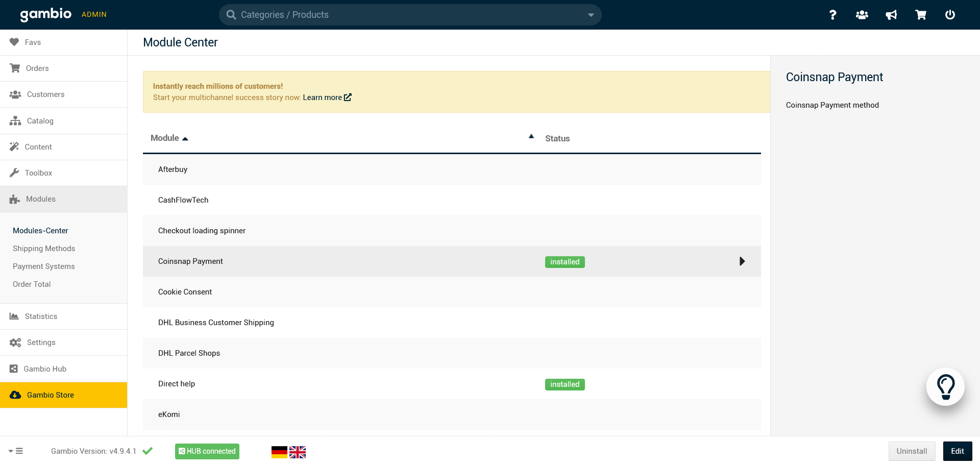Expand the Coinsnap Payment row arrow
The height and width of the screenshot is (466, 980).
pos(742,261)
